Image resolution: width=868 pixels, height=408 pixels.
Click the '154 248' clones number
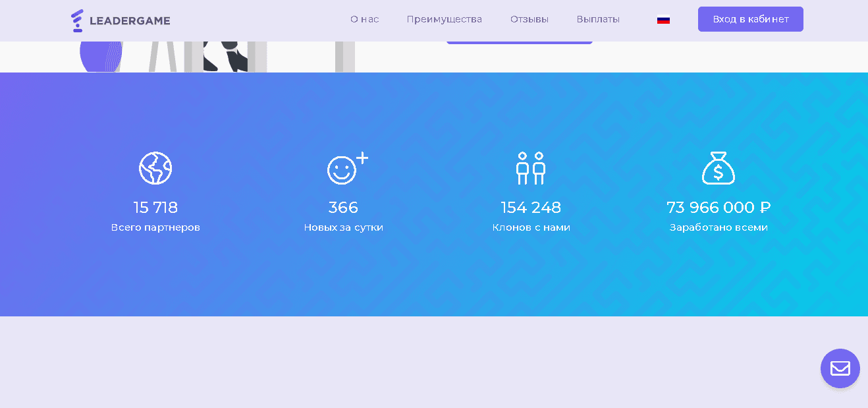click(x=531, y=208)
